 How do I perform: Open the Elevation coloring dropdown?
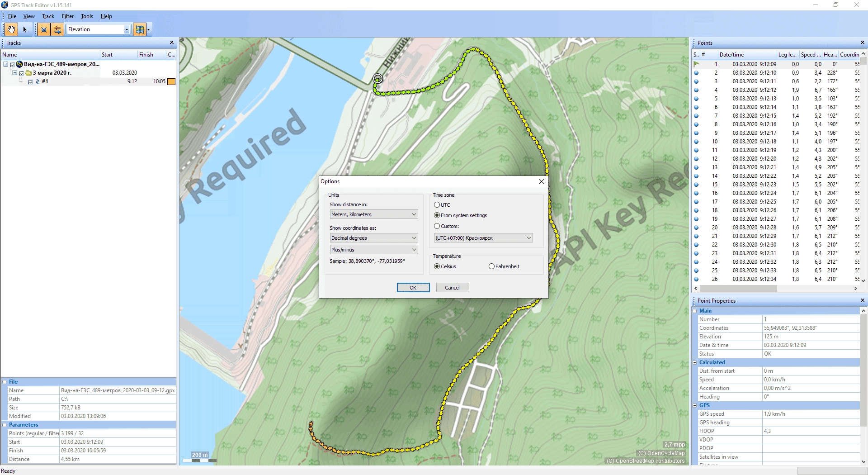(x=127, y=29)
